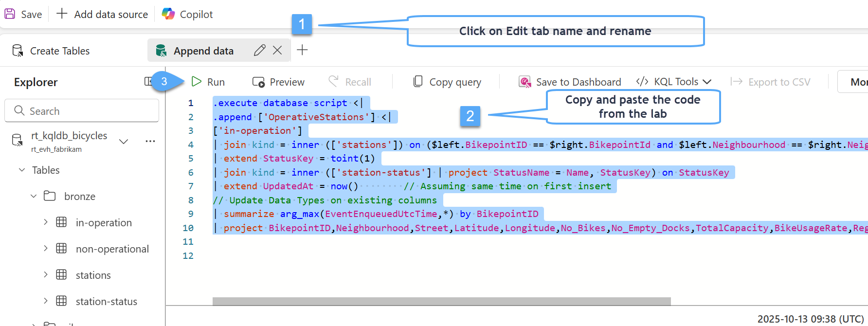Click the in-operation table grid icon
The image size is (868, 326).
click(x=61, y=222)
